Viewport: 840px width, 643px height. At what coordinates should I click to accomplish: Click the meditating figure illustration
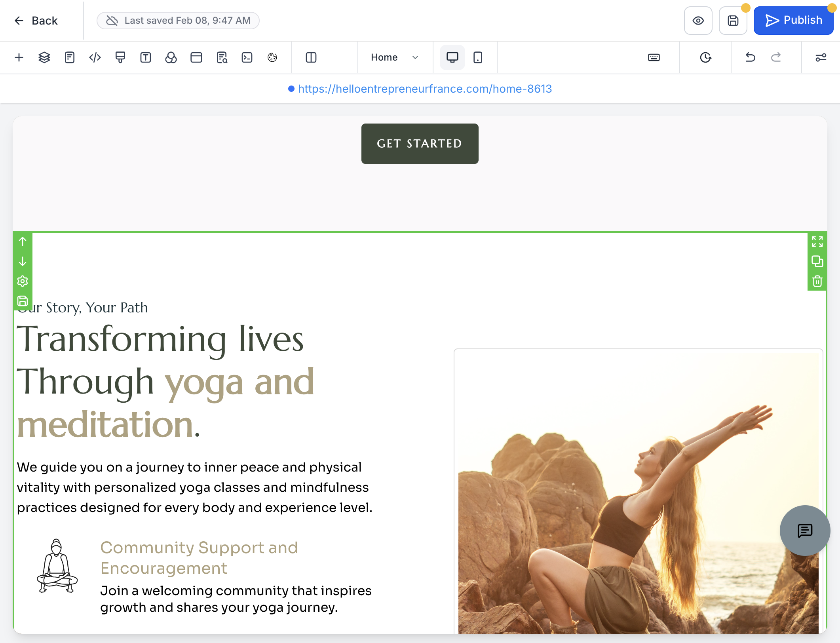pyautogui.click(x=57, y=565)
